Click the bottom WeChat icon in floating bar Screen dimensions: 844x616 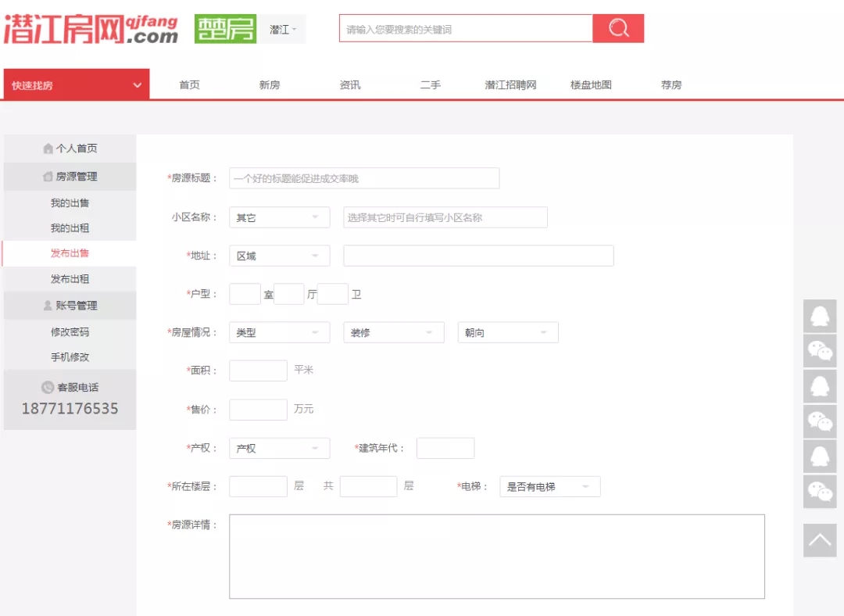[820, 492]
